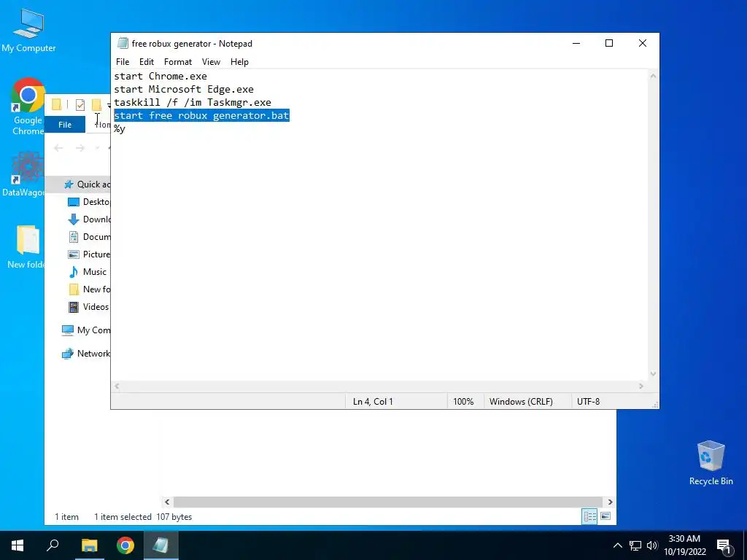Click Explorer Back arrow
This screenshot has width=747, height=560.
(x=58, y=148)
